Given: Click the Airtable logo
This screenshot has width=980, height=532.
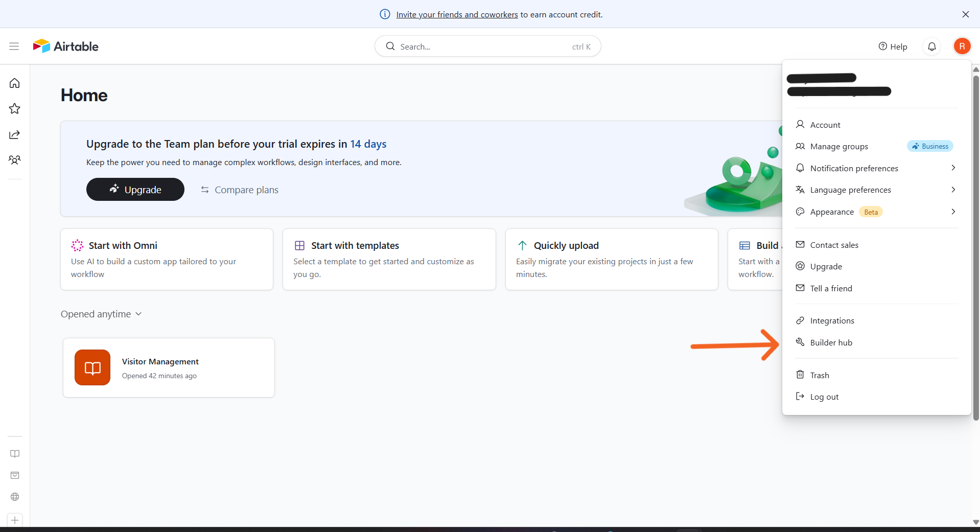Looking at the screenshot, I should point(66,46).
